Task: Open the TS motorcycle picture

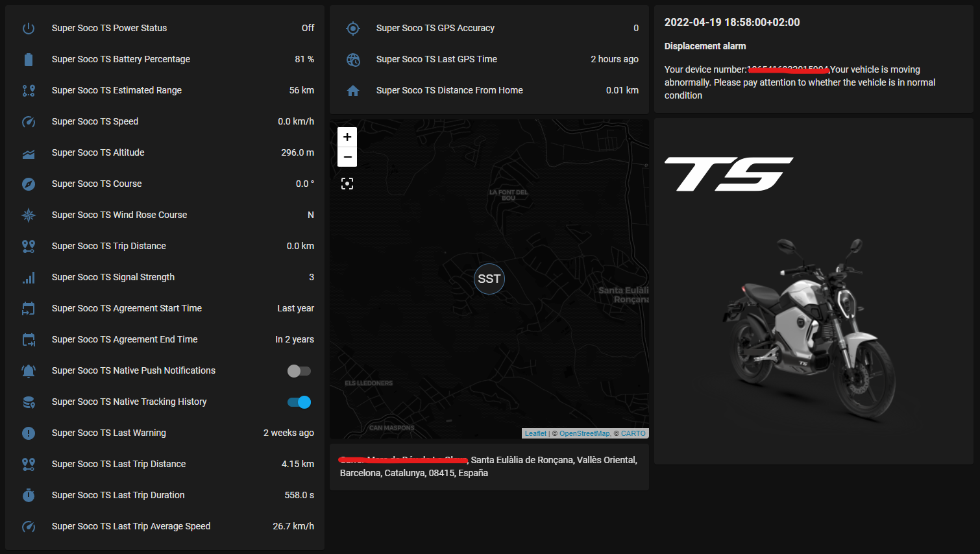Action: 813,291
